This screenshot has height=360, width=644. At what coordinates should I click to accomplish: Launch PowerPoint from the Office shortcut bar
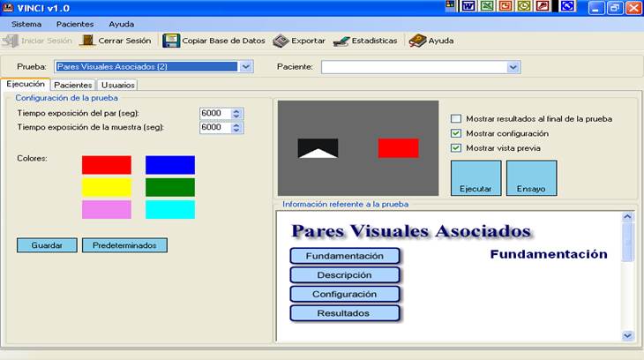(506, 6)
